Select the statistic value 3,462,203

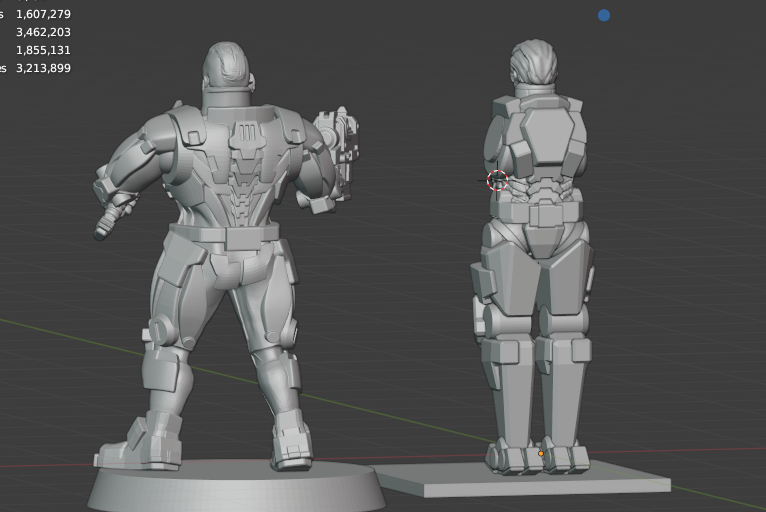click(43, 32)
